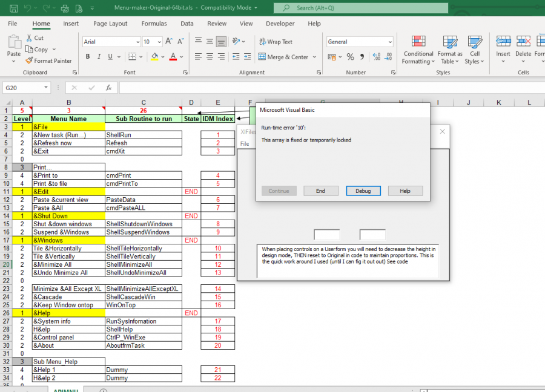Click Help in the Visual Basic error dialog
This screenshot has width=545, height=392.
(x=405, y=191)
